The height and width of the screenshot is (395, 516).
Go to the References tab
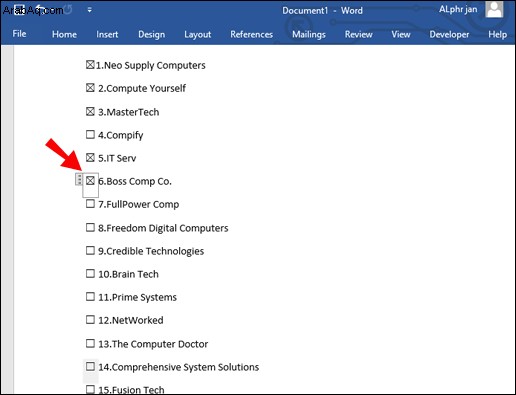(x=252, y=34)
